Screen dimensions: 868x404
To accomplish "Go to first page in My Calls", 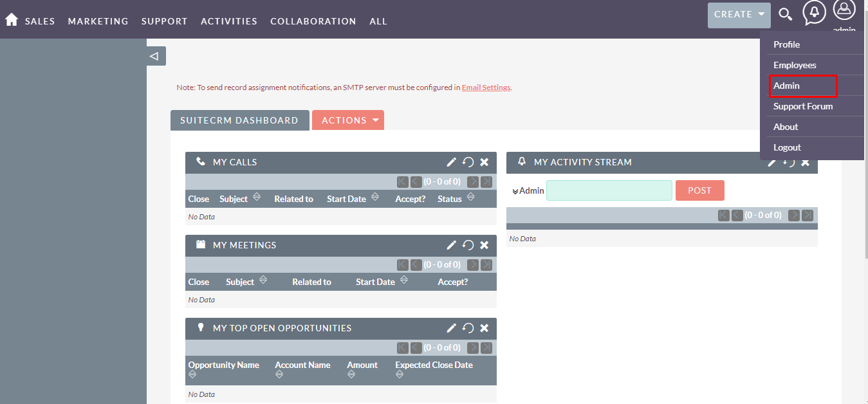I will [403, 181].
